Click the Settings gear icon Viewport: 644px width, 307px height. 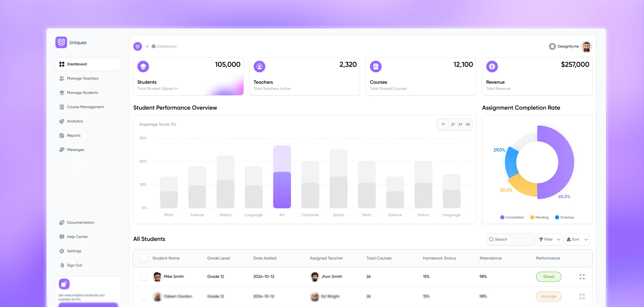tap(62, 251)
